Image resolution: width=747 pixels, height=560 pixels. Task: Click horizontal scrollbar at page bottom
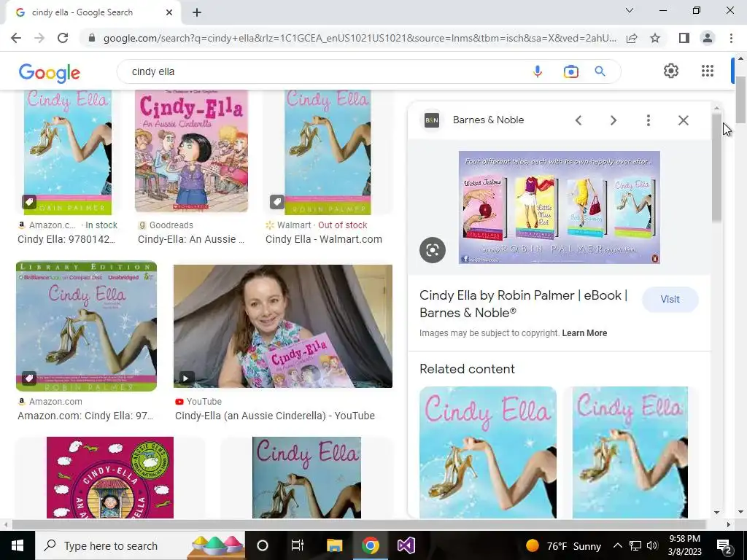click(360, 524)
